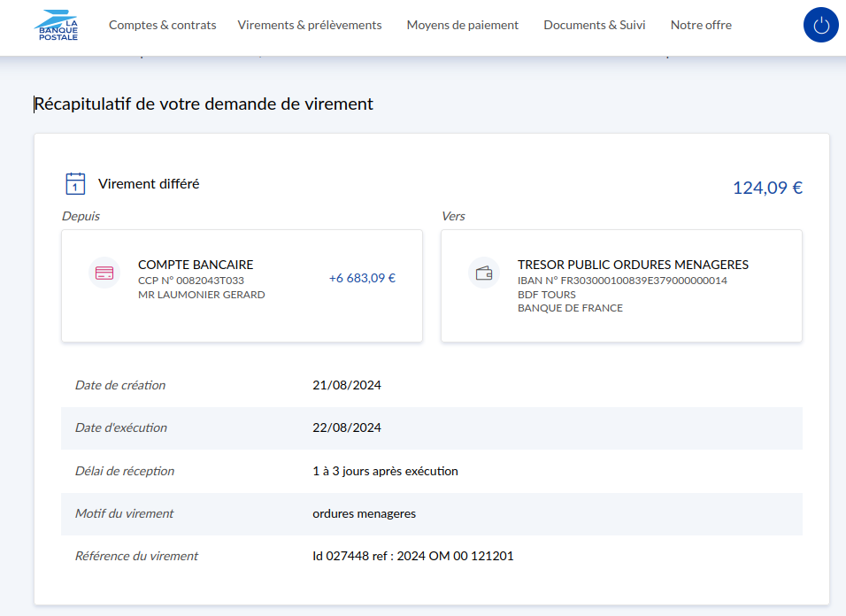846x616 pixels.
Task: Click the COMPTE BANCAIRE account name
Action: point(196,265)
